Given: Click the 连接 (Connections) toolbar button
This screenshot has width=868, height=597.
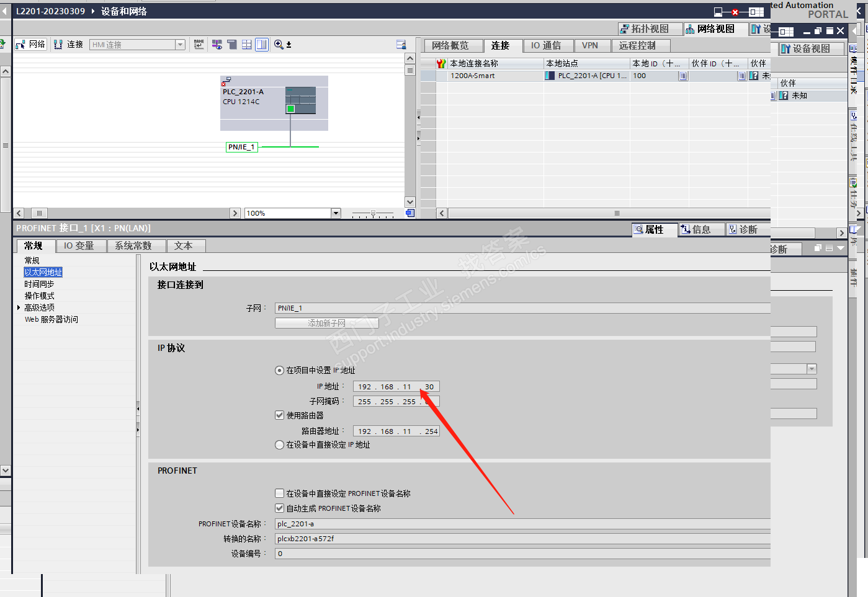Looking at the screenshot, I should click(68, 45).
